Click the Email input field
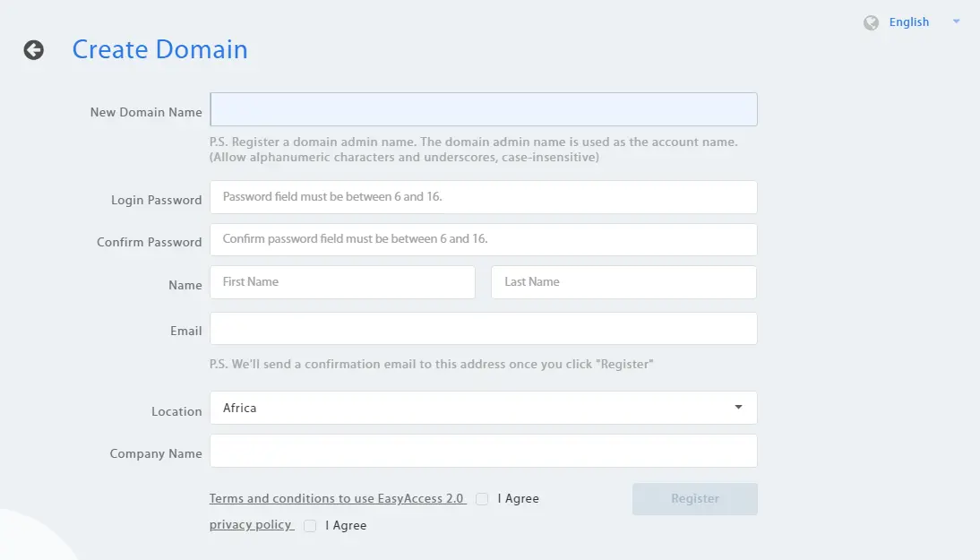 pos(483,328)
